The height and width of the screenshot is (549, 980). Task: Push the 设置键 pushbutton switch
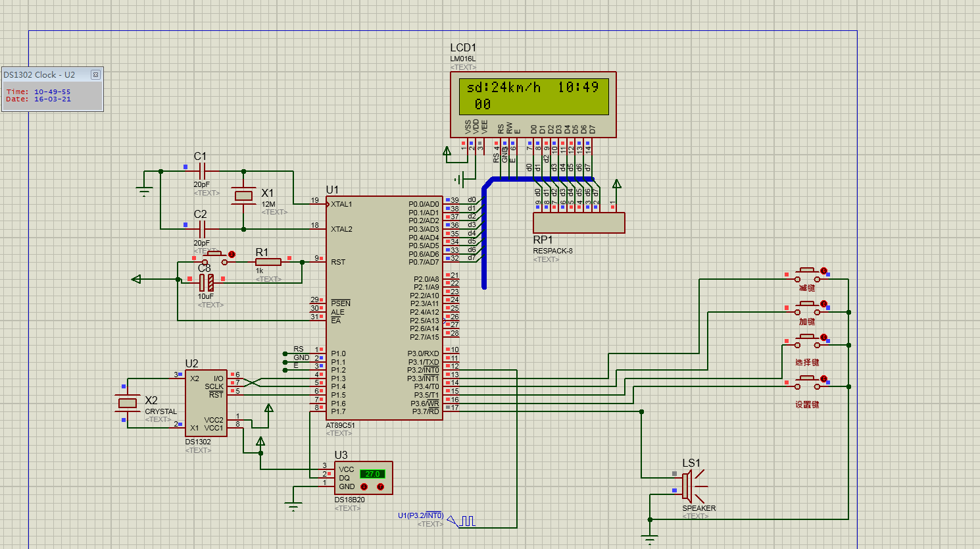[x=807, y=382]
